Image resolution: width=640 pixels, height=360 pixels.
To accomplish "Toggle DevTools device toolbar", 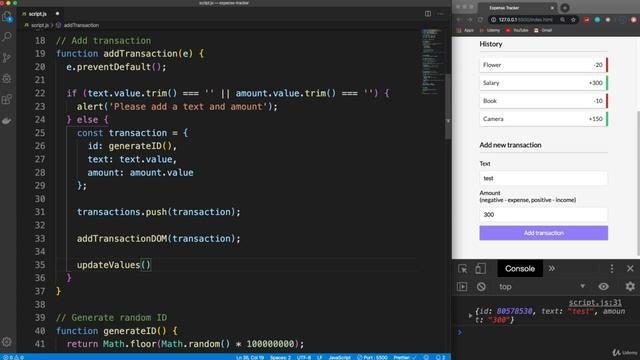I will (x=480, y=269).
